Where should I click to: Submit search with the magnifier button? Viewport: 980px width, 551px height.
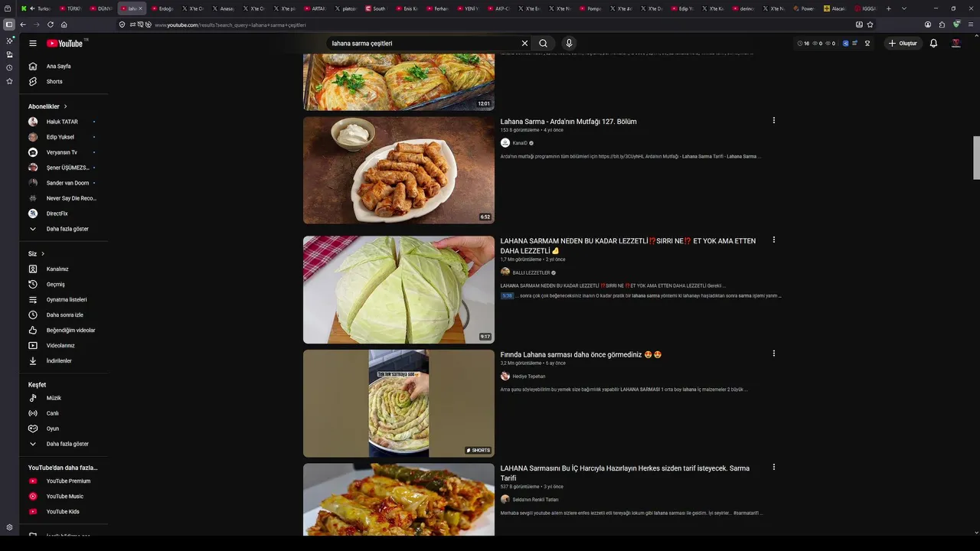click(x=543, y=44)
